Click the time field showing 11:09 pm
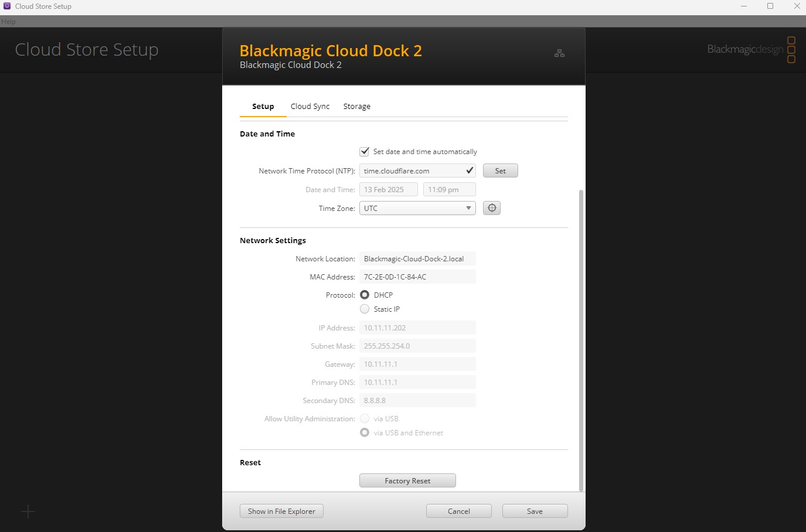This screenshot has height=532, width=806. click(450, 189)
